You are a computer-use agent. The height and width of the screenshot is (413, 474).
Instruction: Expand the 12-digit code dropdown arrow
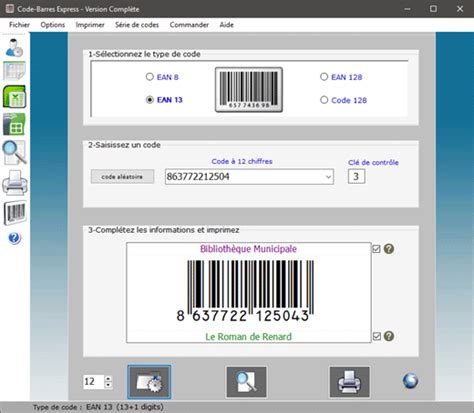tap(328, 177)
